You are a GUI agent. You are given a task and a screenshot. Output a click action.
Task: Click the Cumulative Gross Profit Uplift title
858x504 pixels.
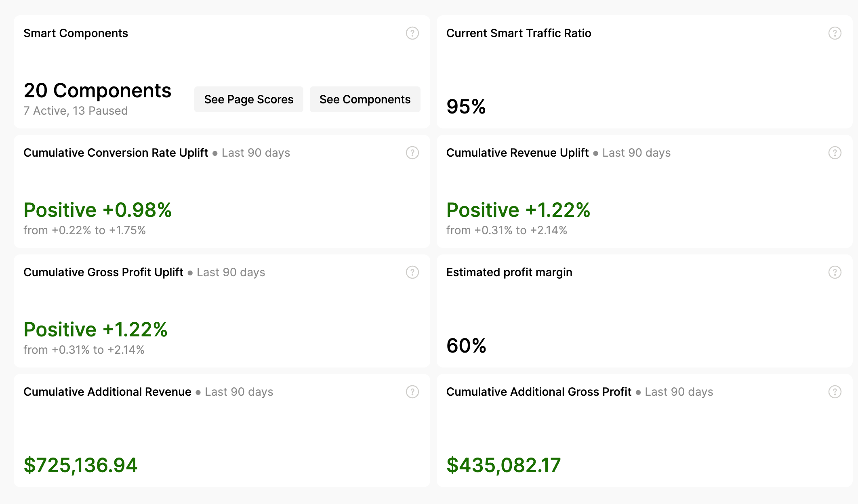(x=103, y=272)
